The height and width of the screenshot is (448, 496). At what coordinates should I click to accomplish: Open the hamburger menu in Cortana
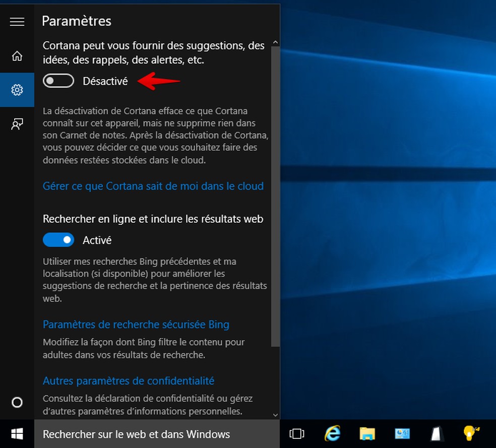tap(17, 22)
